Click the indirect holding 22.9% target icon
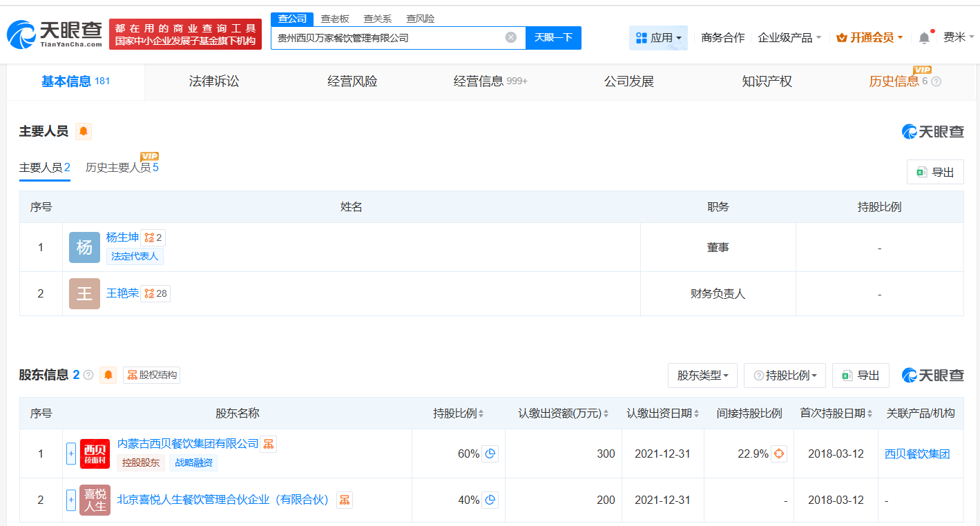Viewport: 980px width, 526px height. point(778,454)
